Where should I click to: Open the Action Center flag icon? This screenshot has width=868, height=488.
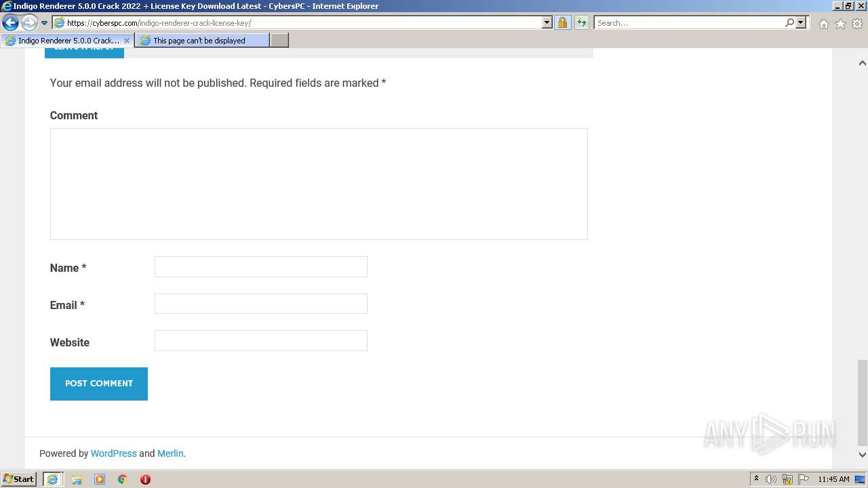click(804, 479)
